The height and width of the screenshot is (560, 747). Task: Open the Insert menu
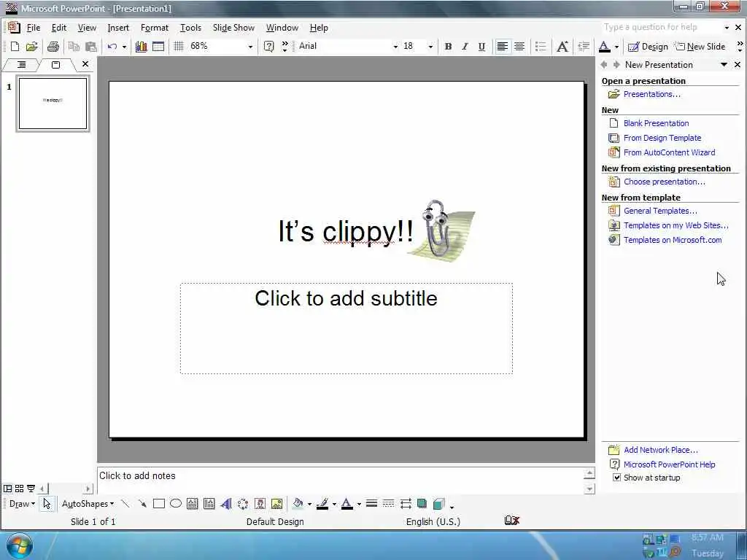118,28
